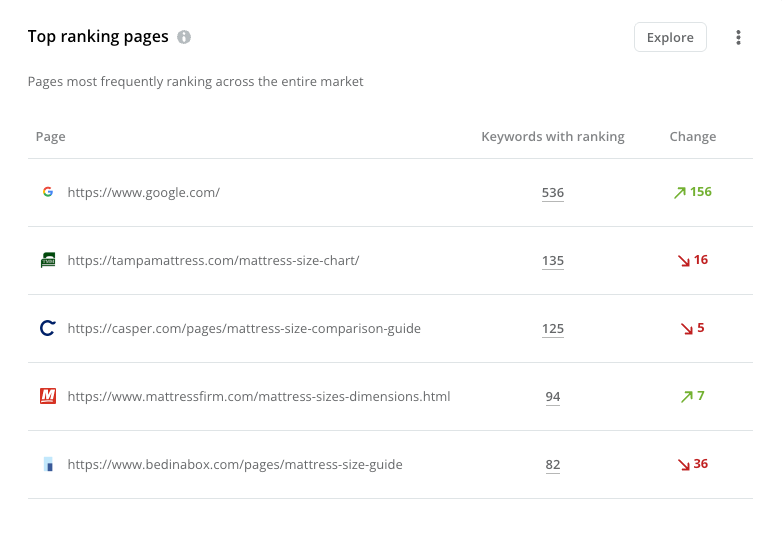Click the red down arrow beside 5
Viewport: 782px width, 543px height.
tap(687, 329)
